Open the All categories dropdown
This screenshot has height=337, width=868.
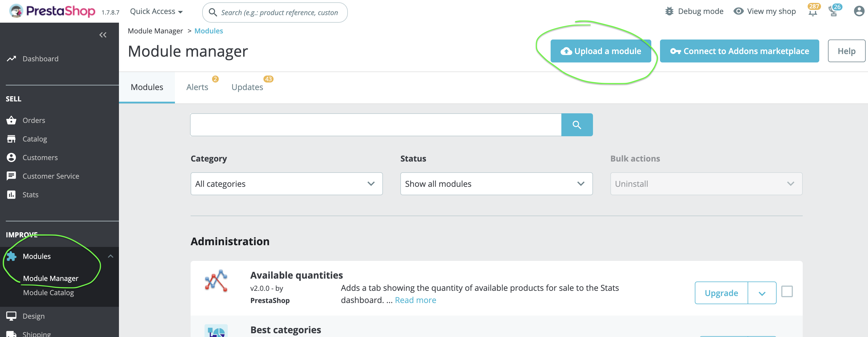click(x=286, y=184)
